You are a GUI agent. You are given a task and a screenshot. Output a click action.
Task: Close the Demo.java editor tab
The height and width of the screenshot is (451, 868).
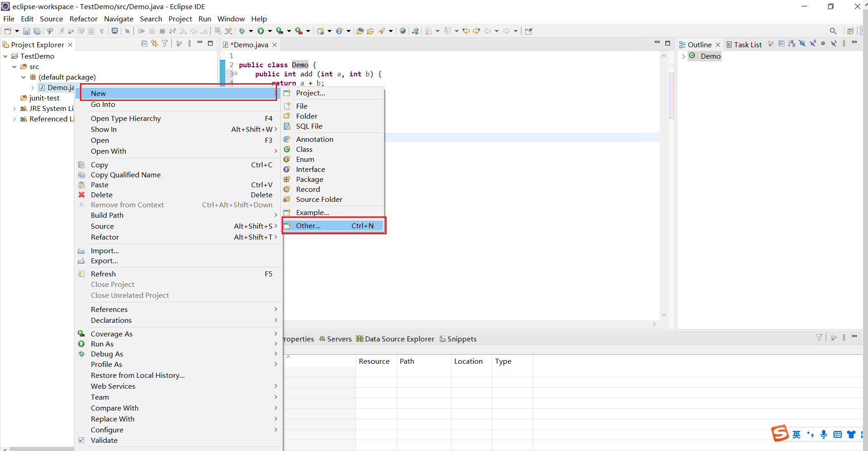pyautogui.click(x=274, y=45)
